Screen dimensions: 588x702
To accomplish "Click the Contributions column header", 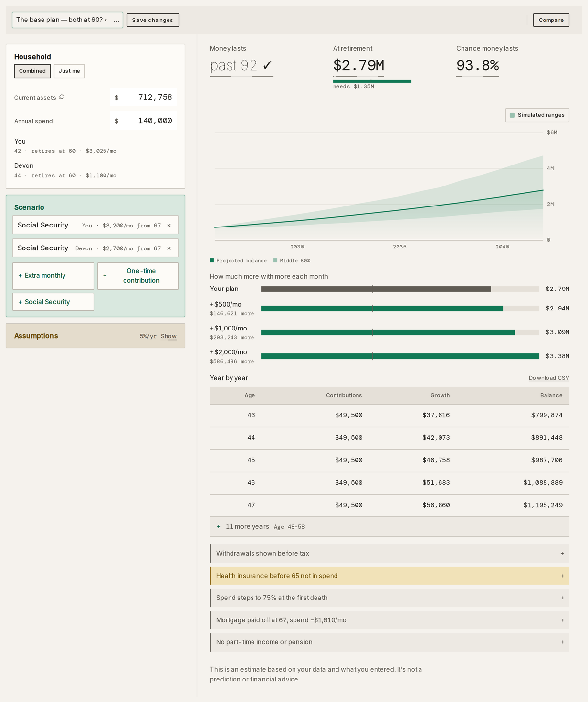I will 344,396.
